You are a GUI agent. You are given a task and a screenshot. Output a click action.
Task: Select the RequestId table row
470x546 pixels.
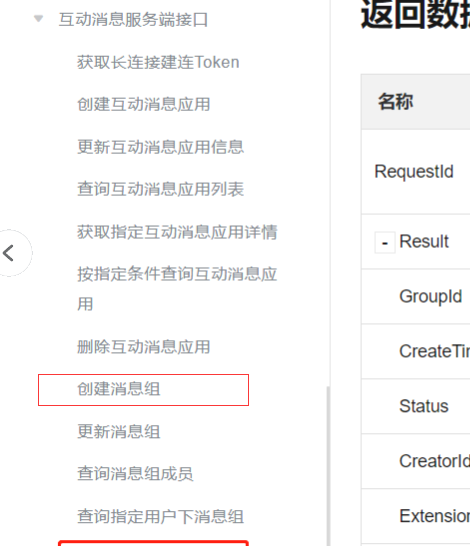tap(416, 172)
